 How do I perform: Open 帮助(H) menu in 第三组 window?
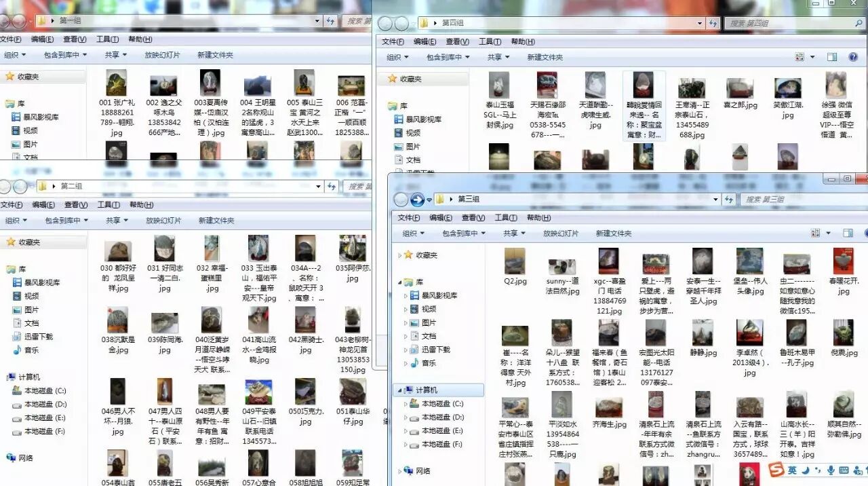pos(539,218)
